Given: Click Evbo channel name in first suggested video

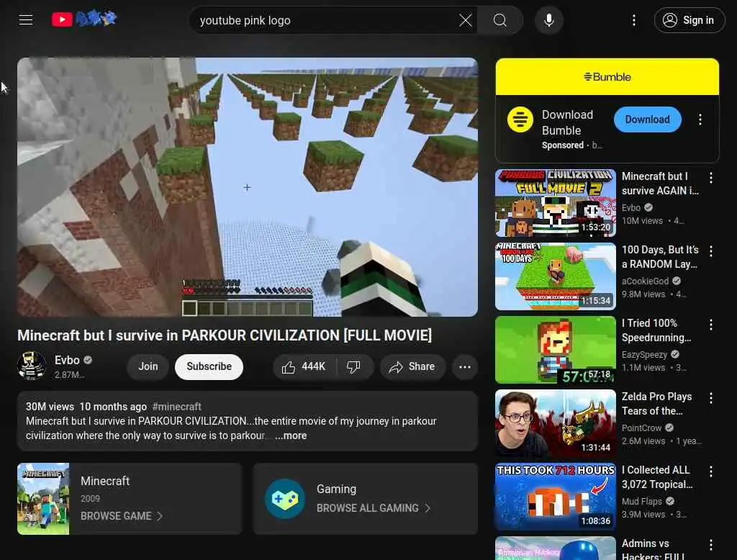Looking at the screenshot, I should tap(630, 207).
